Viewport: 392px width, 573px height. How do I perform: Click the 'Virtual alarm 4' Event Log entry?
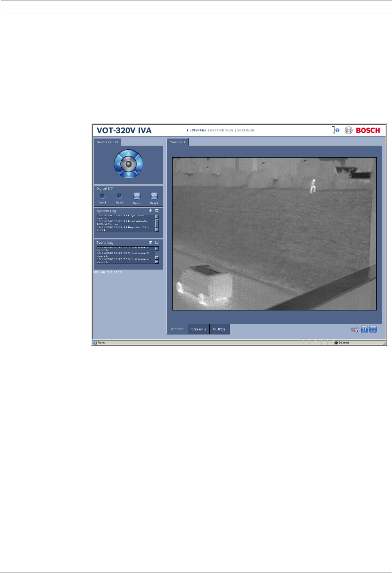[x=123, y=260]
